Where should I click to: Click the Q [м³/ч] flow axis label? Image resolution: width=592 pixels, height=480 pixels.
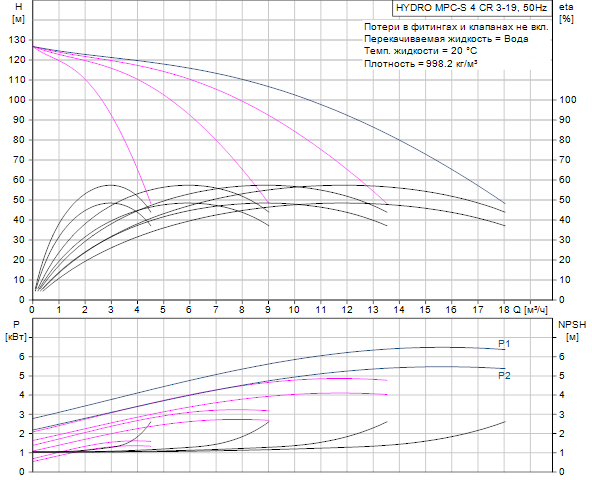pos(530,310)
